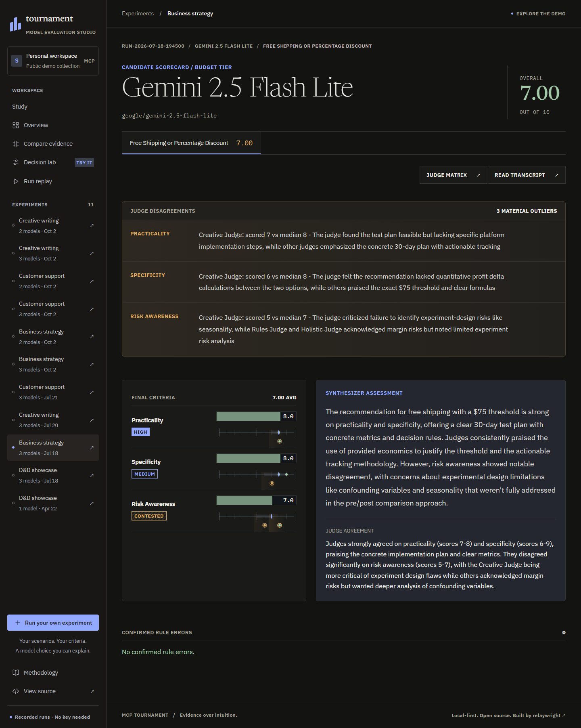581x728 pixels.
Task: Click the GEMINI 2.5 FLASH LITE breadcrumb
Action: click(x=224, y=46)
